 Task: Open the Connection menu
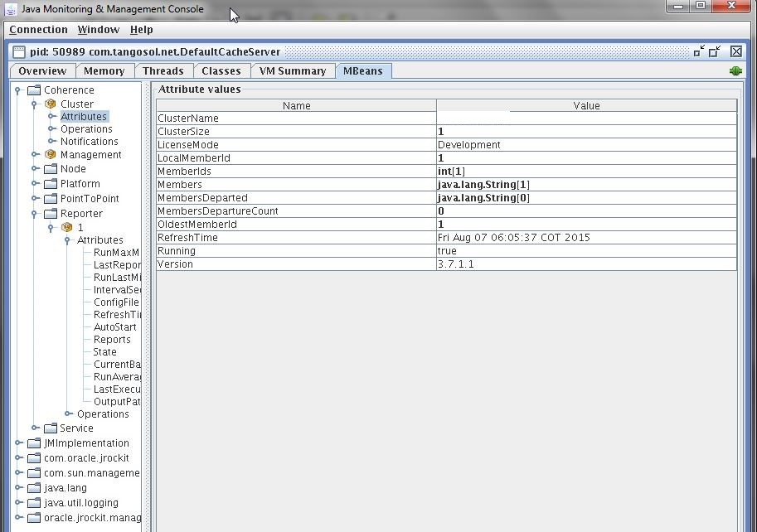pyautogui.click(x=39, y=30)
